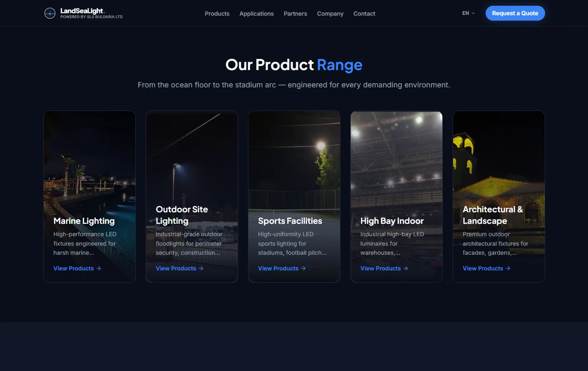Image resolution: width=588 pixels, height=371 pixels.
Task: Expand the EN language dropdown
Action: [x=468, y=13]
